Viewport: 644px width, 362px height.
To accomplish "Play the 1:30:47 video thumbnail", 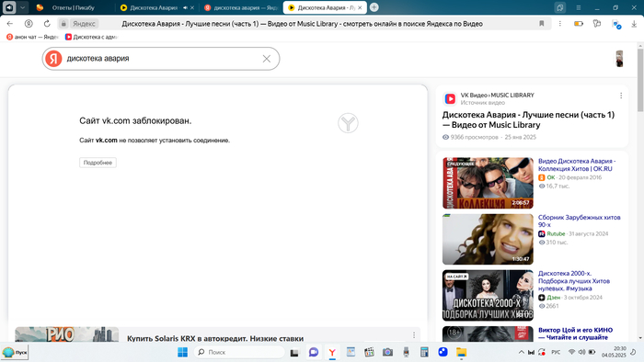I will pos(488,239).
